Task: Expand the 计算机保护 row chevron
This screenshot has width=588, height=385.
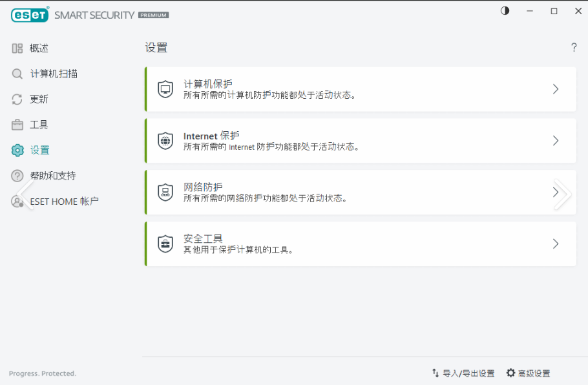Action: tap(556, 89)
